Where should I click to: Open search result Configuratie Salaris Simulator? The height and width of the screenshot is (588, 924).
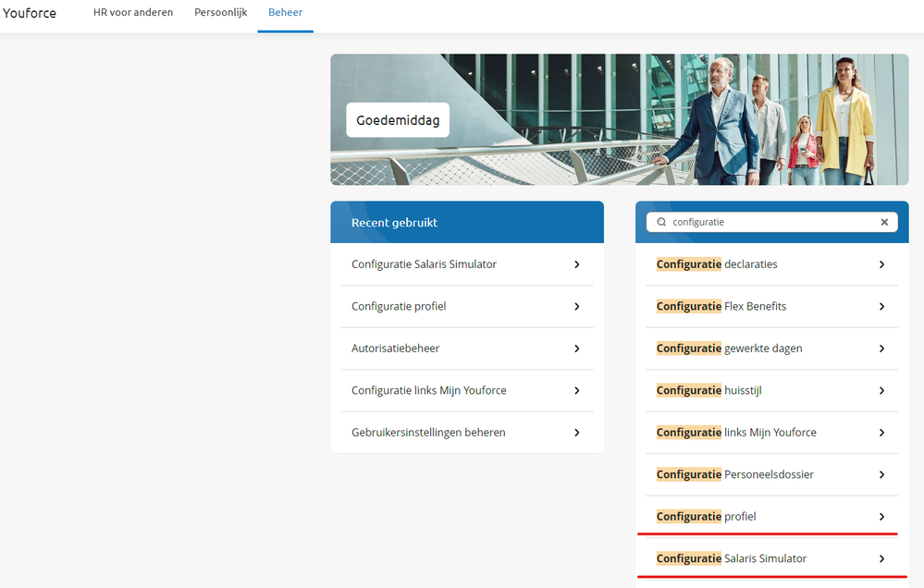tap(772, 557)
